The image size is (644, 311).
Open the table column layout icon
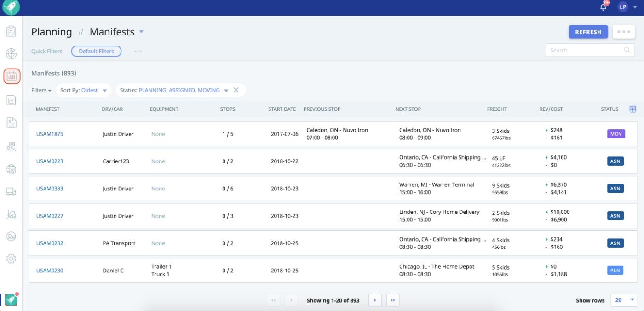coord(632,109)
